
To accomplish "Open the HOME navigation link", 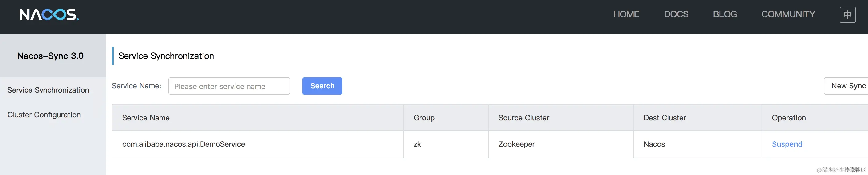I will [x=626, y=14].
